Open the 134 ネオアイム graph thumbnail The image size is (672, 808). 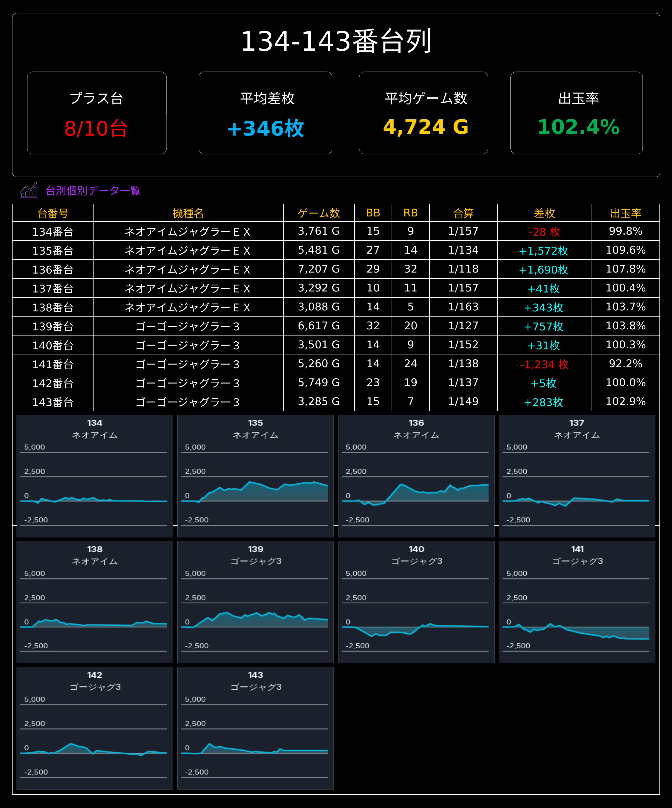tap(95, 475)
